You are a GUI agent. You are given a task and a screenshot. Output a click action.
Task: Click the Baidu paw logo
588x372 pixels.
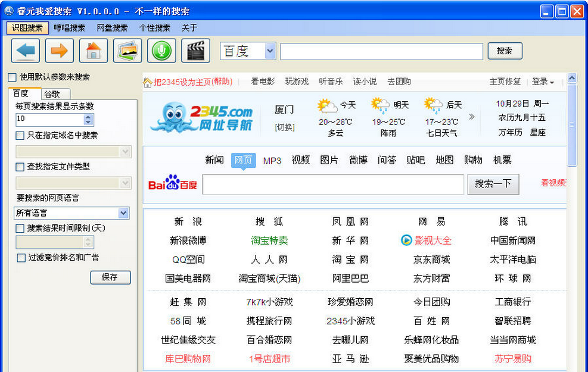coord(172,183)
